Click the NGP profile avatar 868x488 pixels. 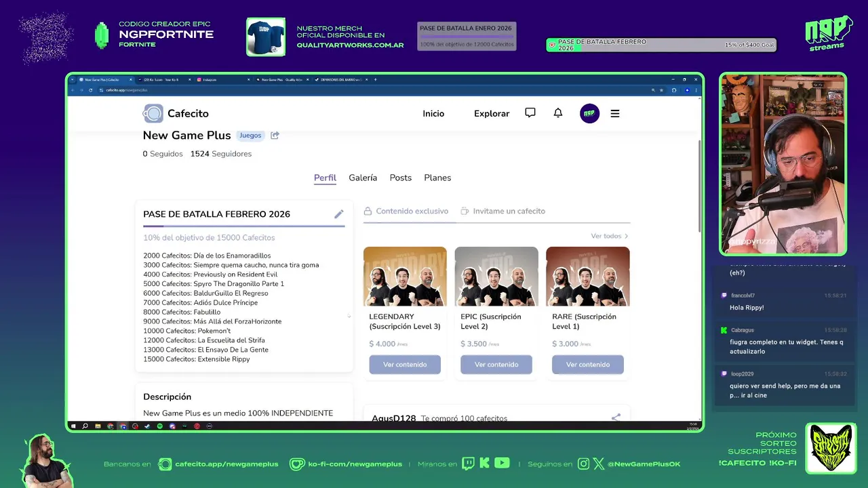[589, 113]
